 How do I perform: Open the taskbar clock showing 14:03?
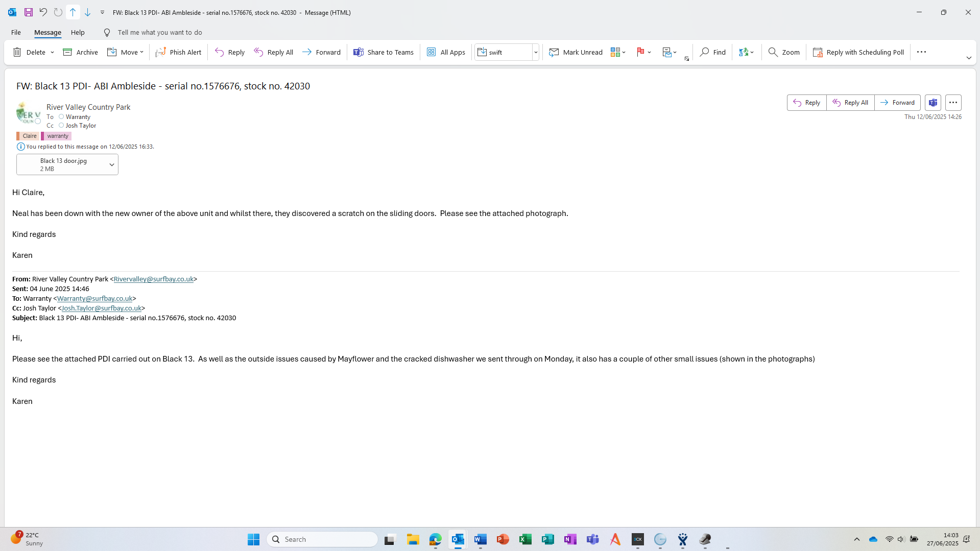(943, 539)
